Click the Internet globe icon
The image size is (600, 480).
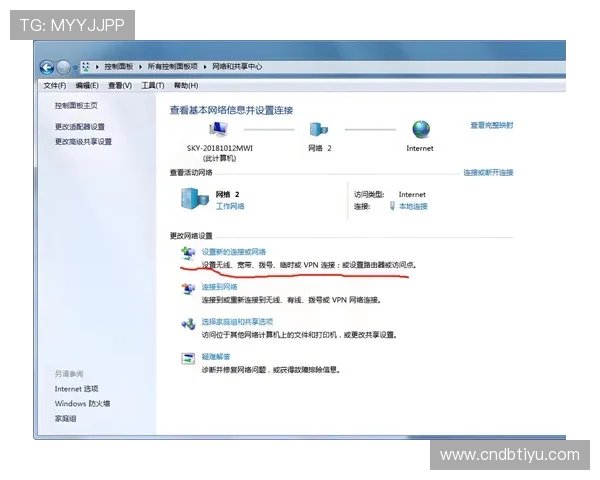421,129
